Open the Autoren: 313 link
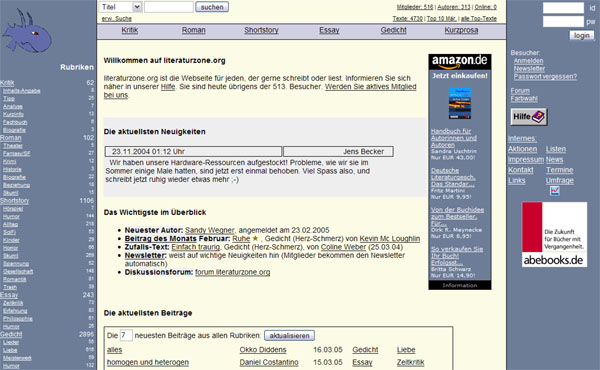This screenshot has height=370, width=600. coord(454,7)
